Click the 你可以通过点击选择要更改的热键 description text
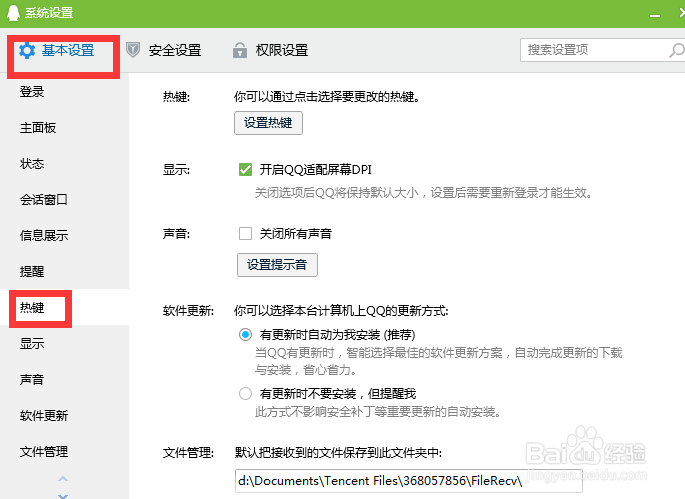This screenshot has height=499, width=685. click(327, 97)
